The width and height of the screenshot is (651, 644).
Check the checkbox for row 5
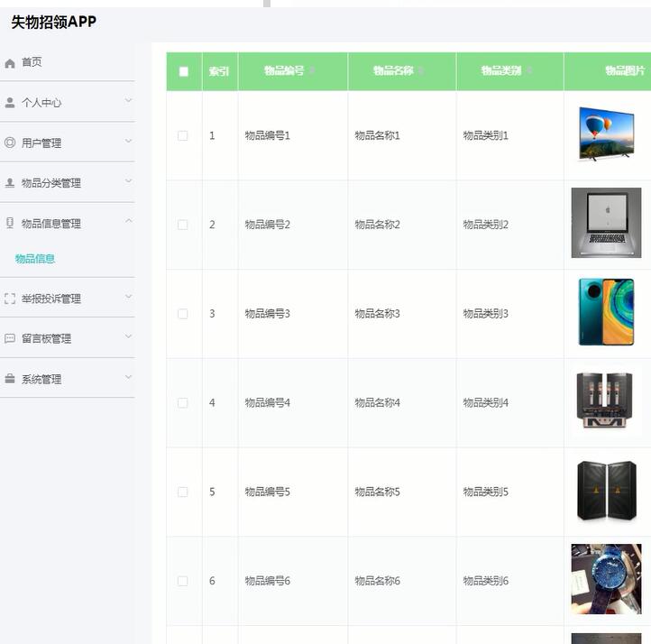pos(183,492)
